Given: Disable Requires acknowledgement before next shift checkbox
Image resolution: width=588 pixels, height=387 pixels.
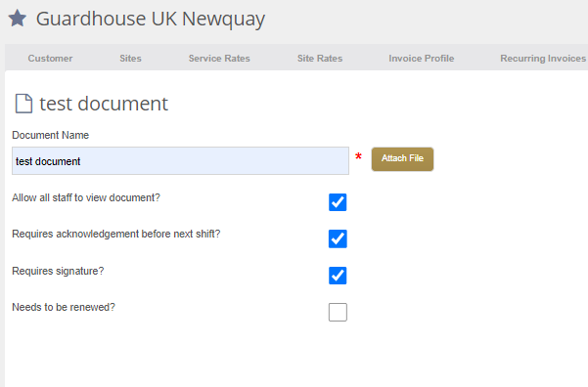Looking at the screenshot, I should 338,238.
